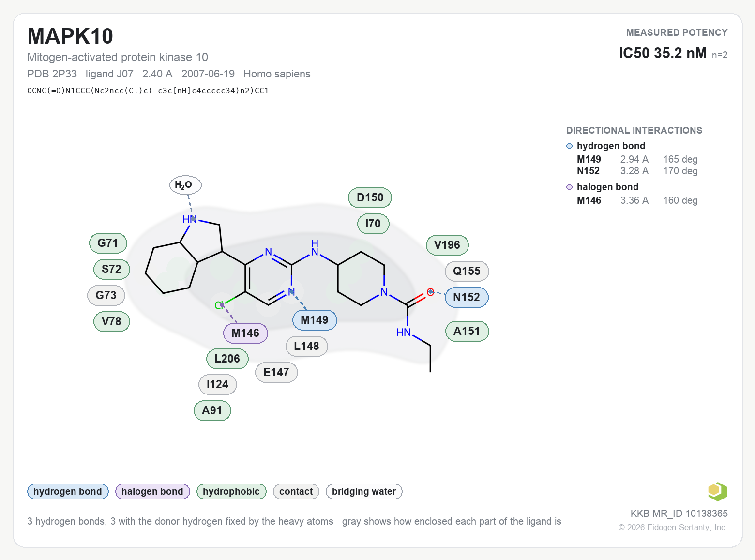Select the V78 residue label

111,321
